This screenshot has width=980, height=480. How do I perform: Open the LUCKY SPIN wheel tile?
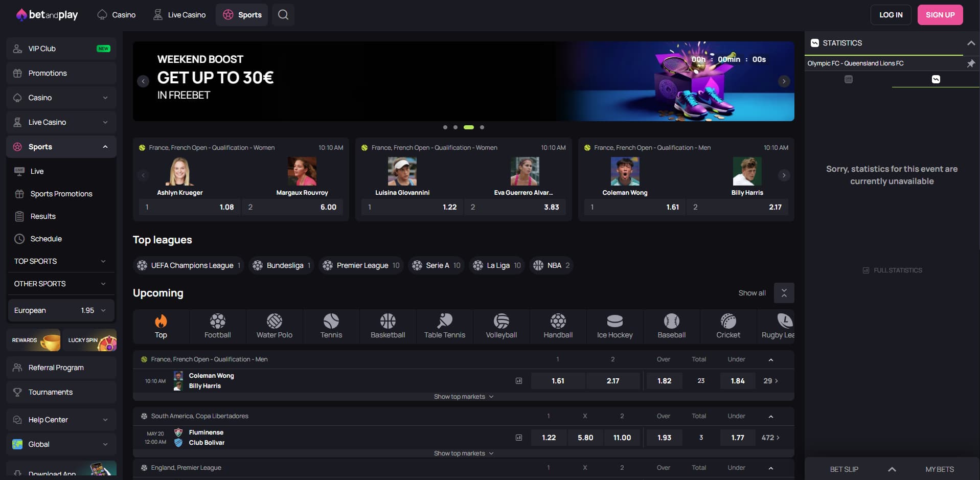(x=89, y=340)
